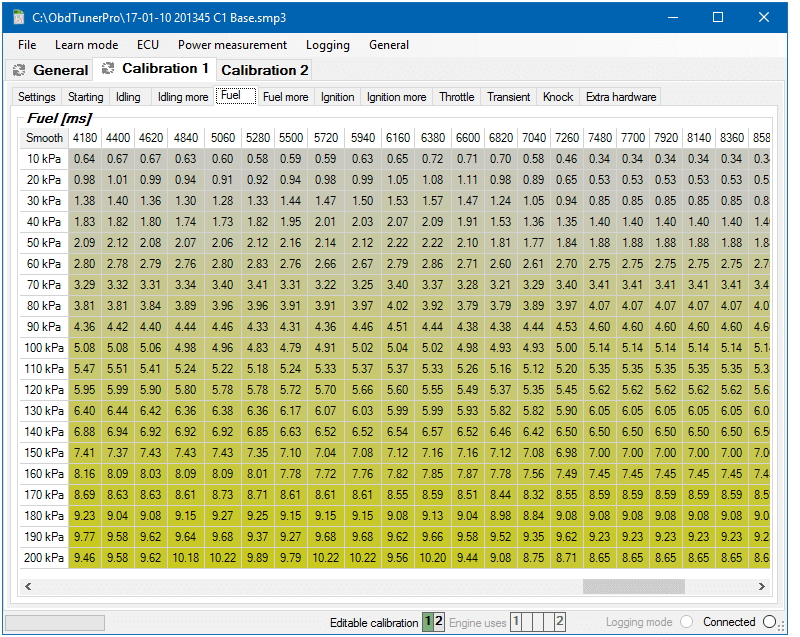
Task: Click the 3.22 cell in the 70 kPa row
Action: click(x=326, y=285)
